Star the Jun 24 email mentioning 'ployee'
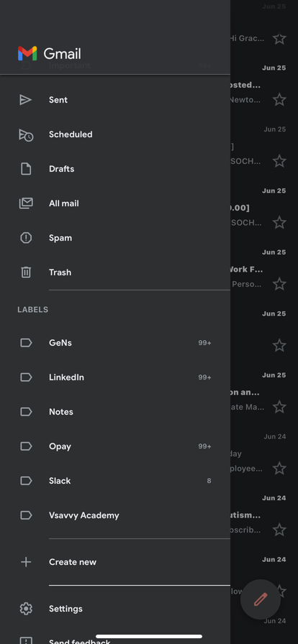Image resolution: width=298 pixels, height=644 pixels. coord(279,468)
